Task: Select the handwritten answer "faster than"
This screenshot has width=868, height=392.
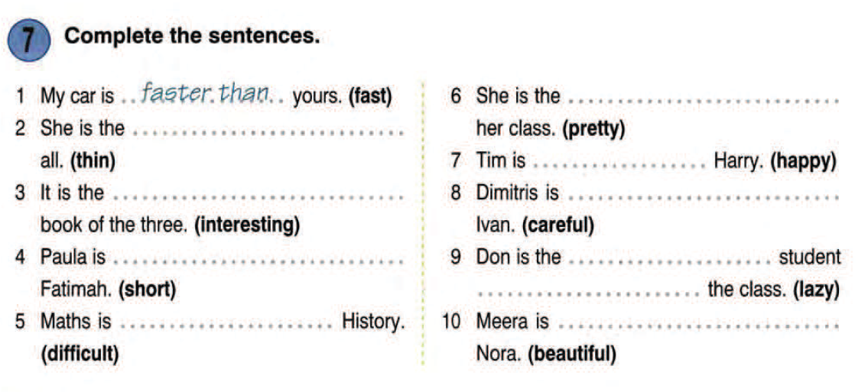Action: pyautogui.click(x=206, y=95)
